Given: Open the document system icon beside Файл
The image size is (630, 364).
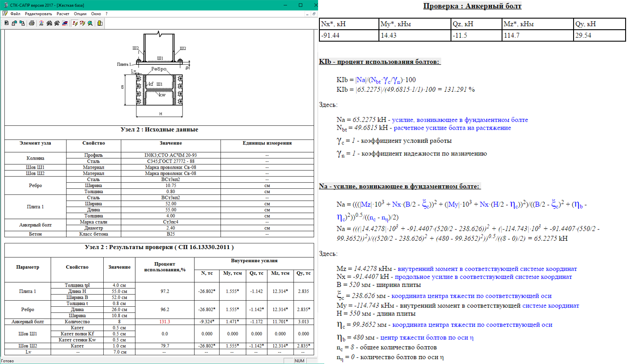Looking at the screenshot, I should (5, 14).
